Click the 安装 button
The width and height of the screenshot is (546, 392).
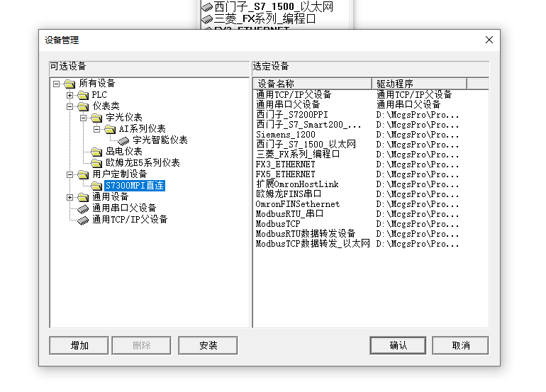(208, 345)
